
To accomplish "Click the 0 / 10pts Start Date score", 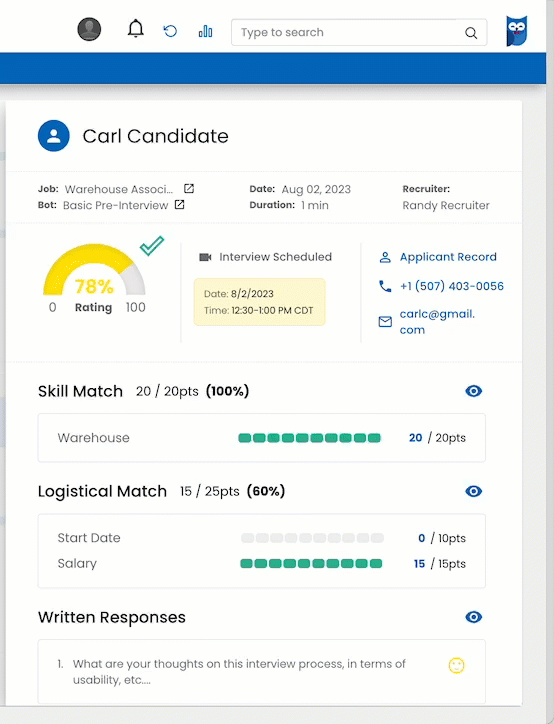I will [x=442, y=538].
